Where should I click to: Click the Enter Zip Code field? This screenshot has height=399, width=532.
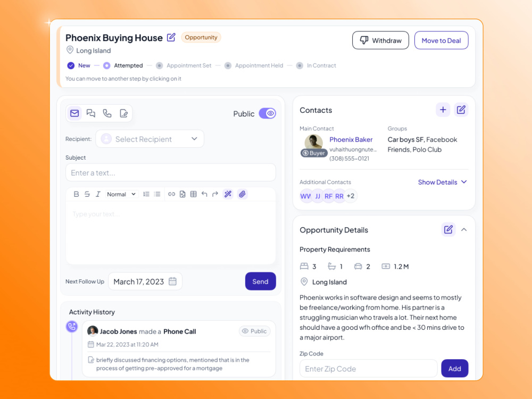click(x=369, y=369)
